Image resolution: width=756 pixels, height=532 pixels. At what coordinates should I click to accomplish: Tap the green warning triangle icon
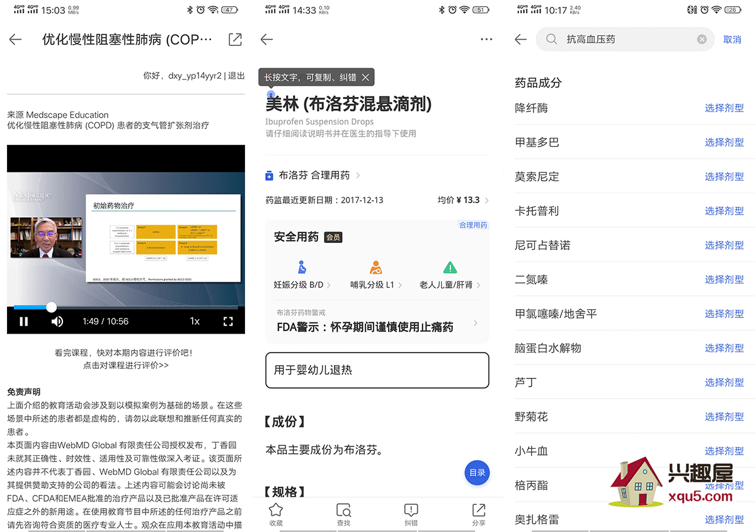449,267
